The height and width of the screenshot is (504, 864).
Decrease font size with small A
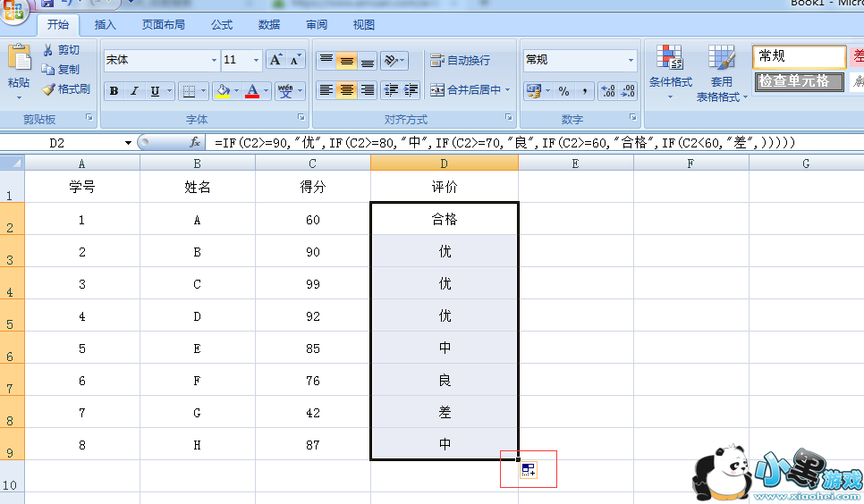pyautogui.click(x=295, y=60)
